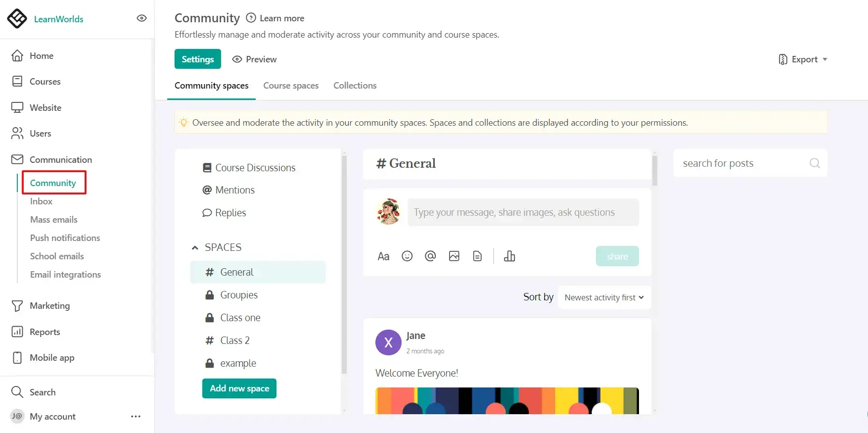Screen dimensions: 868x433
Task: Open the Sort by dropdown
Action: pos(604,297)
